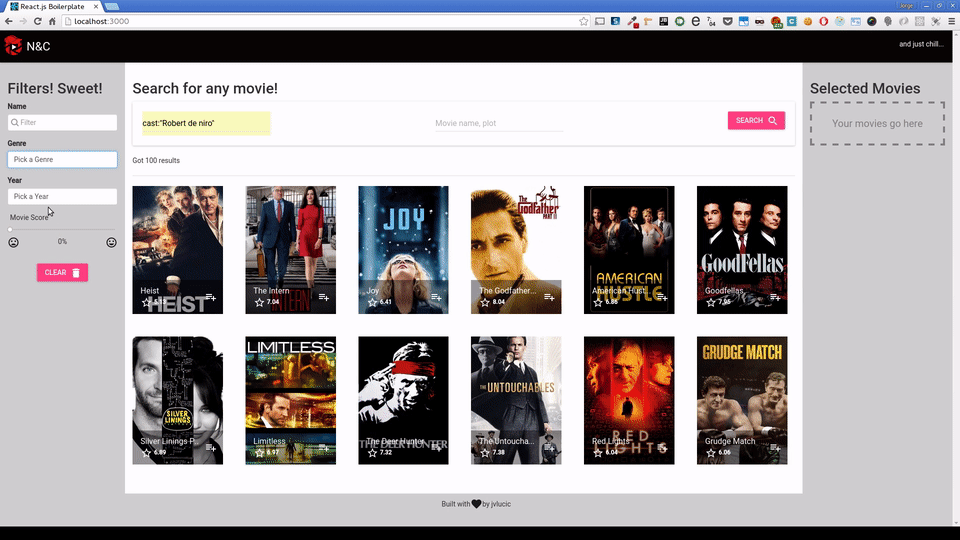Click the star icon on Goodfellas card
Image resolution: width=960 pixels, height=540 pixels.
point(711,302)
